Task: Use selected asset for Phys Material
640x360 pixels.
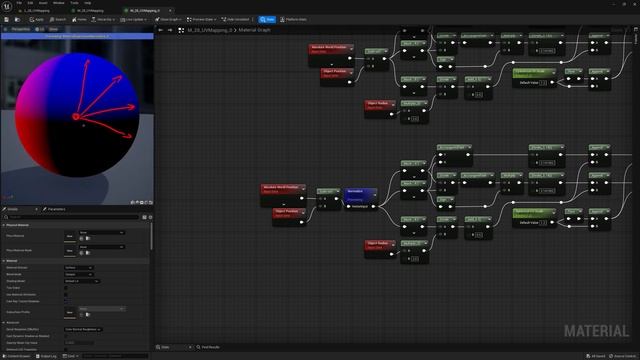Action: 81,238
